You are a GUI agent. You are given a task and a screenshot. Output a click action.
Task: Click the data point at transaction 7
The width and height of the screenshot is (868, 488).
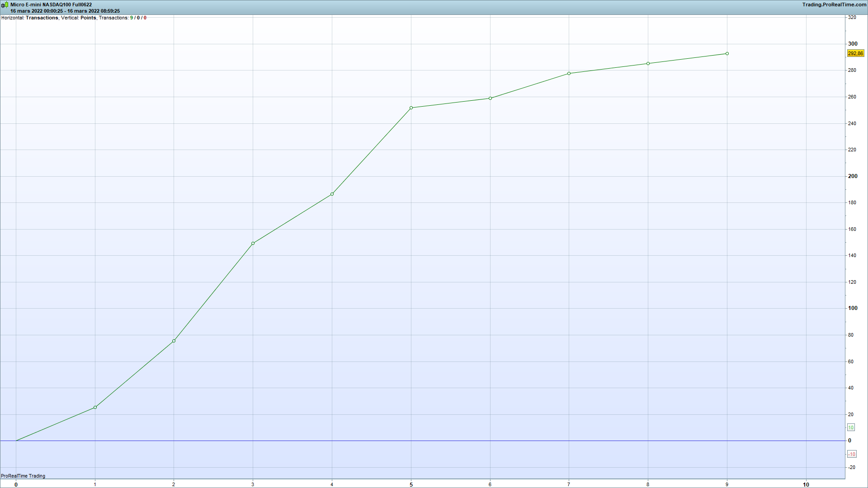pyautogui.click(x=569, y=74)
